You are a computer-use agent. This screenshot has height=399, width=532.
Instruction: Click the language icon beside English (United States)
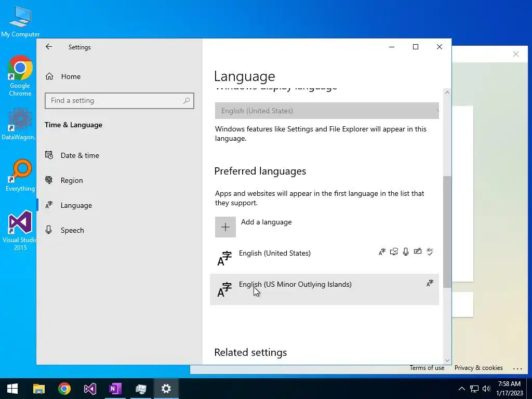[224, 259]
